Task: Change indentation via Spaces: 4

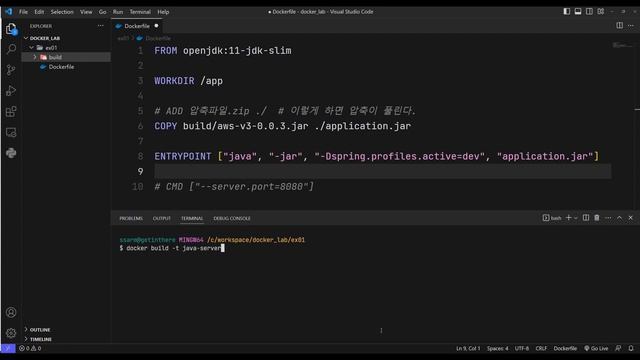Action: tap(498, 348)
